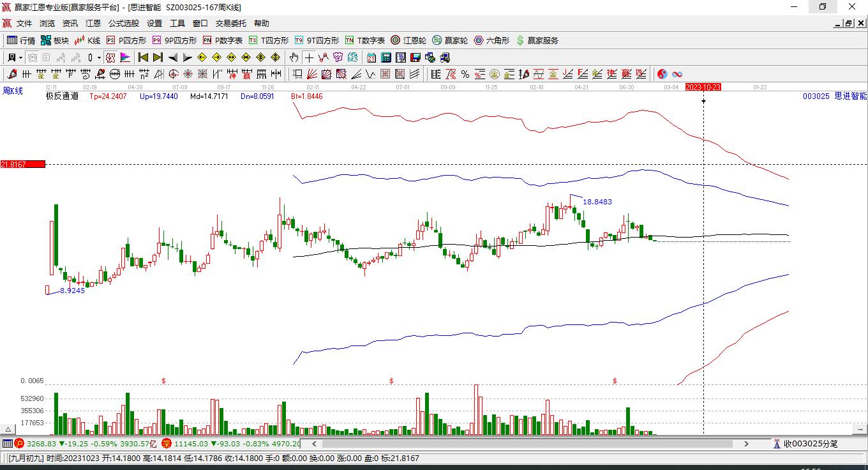Restore the inner chart window
This screenshot has width=868, height=470.
pyautogui.click(x=849, y=24)
